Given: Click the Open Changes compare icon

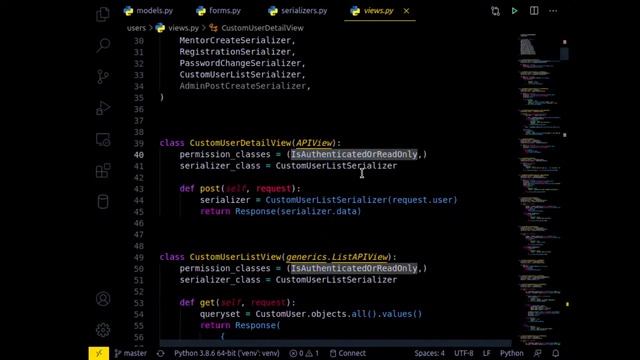Looking at the screenshot, I should [x=495, y=11].
